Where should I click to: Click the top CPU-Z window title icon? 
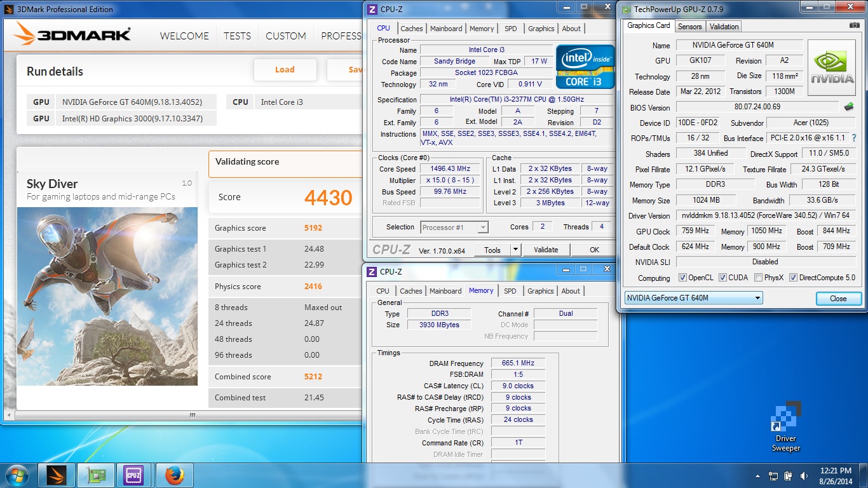point(373,9)
